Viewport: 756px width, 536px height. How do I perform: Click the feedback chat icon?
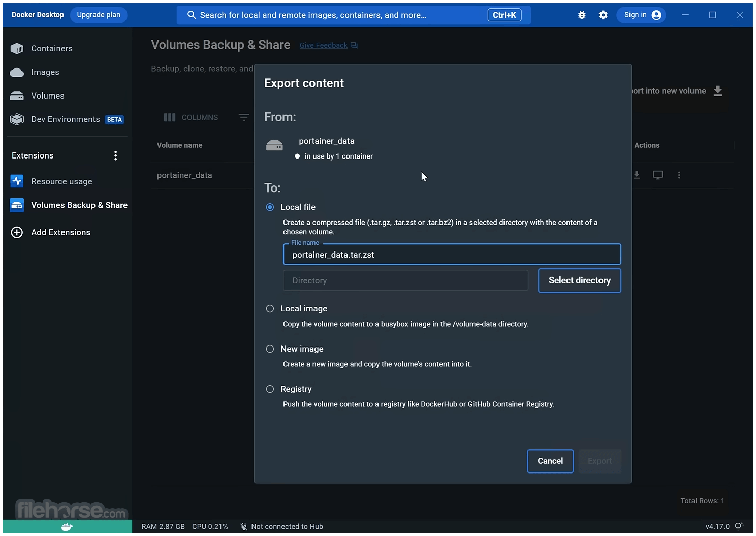coord(354,45)
